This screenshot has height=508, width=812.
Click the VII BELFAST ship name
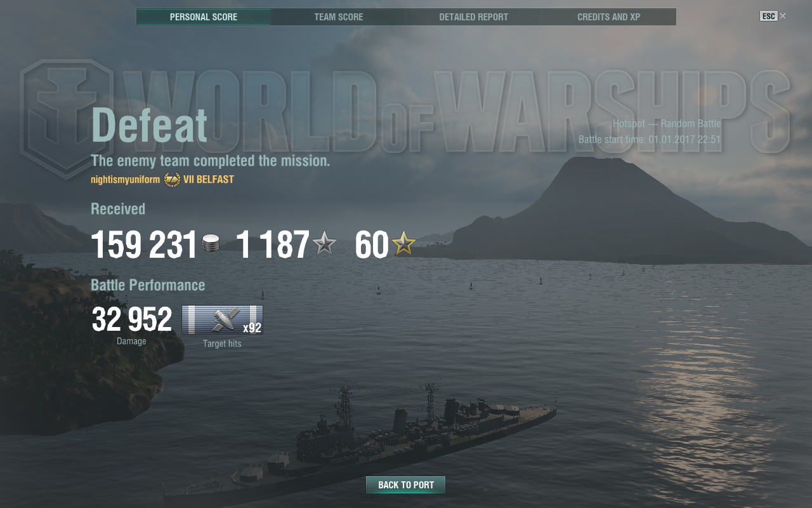coord(209,180)
